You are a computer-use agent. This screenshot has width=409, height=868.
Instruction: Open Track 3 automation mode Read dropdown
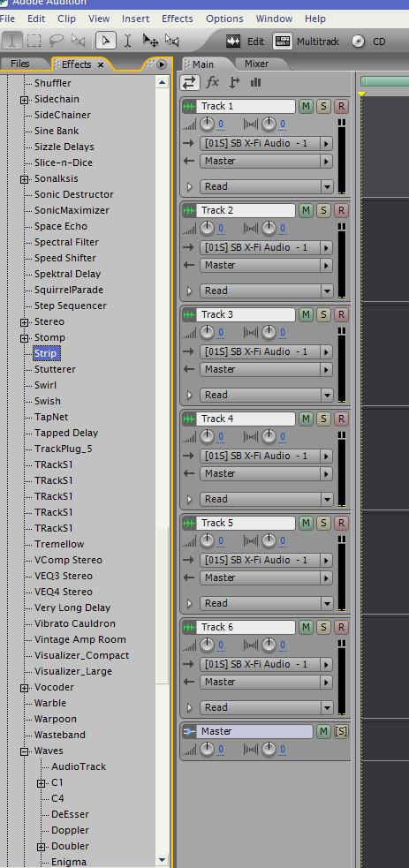point(327,396)
